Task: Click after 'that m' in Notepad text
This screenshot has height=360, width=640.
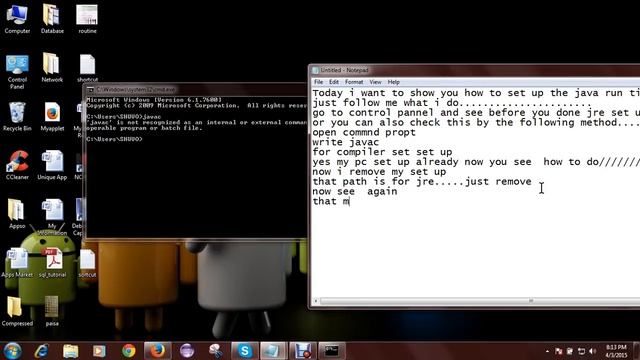Action: [350, 201]
